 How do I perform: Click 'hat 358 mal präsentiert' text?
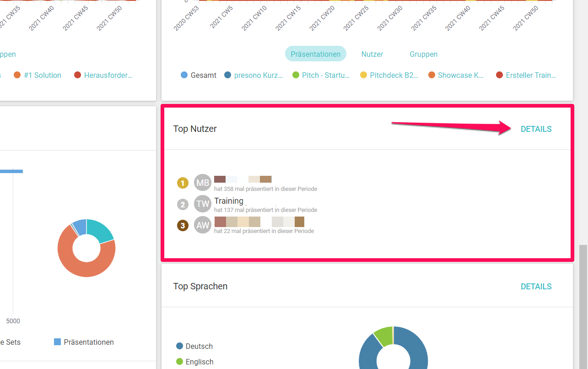265,189
